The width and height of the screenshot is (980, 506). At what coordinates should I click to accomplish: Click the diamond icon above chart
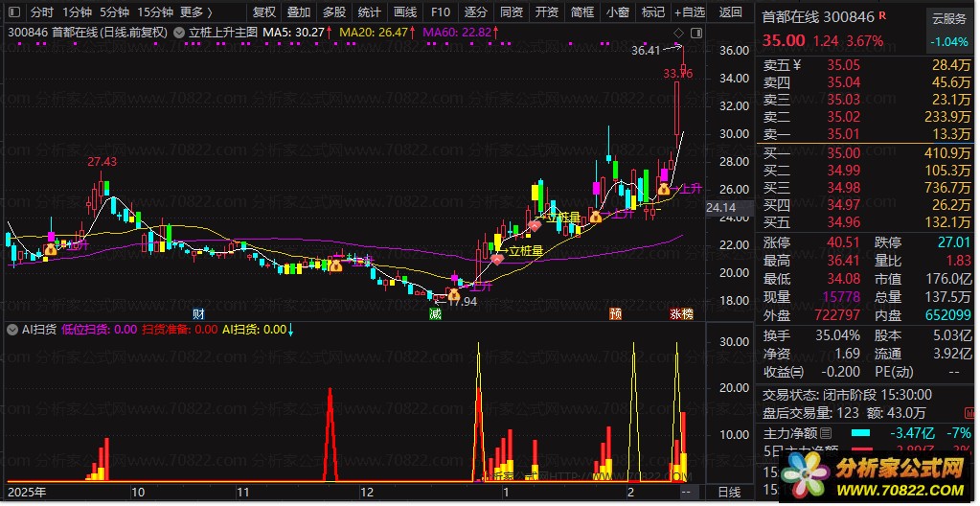point(679,33)
